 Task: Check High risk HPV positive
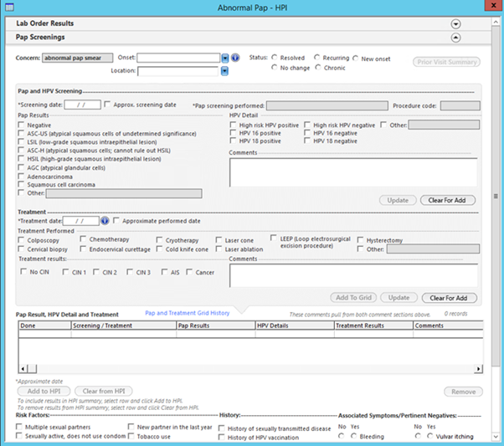(x=233, y=125)
